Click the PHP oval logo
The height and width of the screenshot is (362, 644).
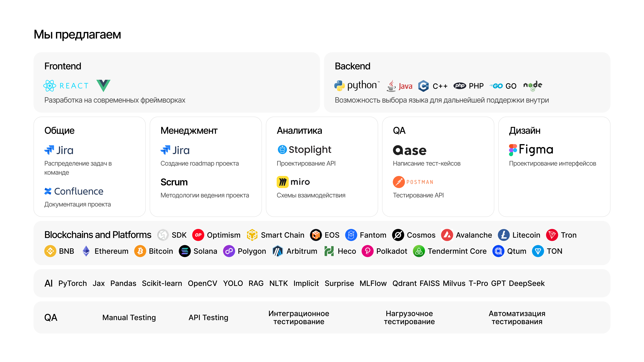click(460, 86)
